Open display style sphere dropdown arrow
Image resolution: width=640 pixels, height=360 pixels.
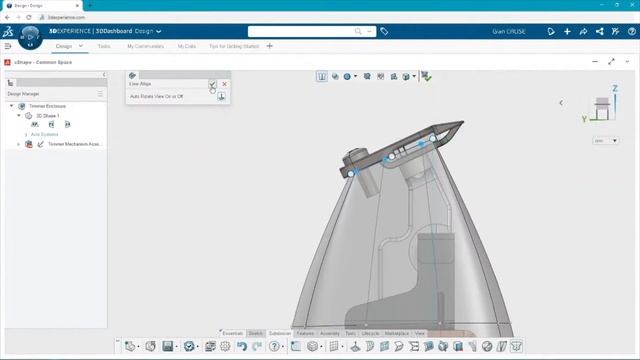356,76
